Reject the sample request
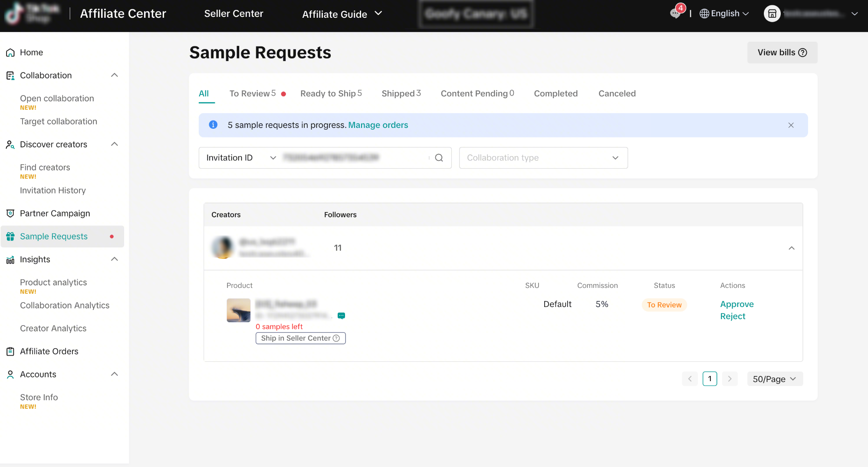Image resolution: width=868 pixels, height=467 pixels. click(x=733, y=316)
